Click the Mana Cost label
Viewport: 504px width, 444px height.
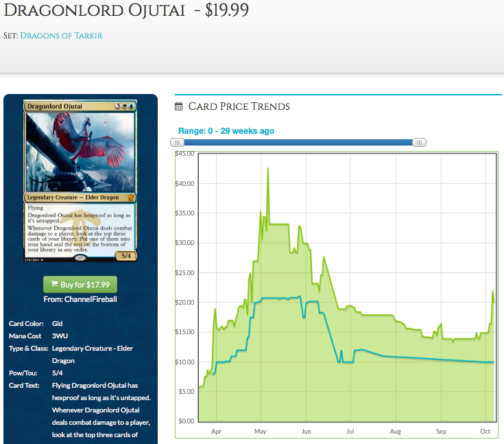(x=25, y=336)
